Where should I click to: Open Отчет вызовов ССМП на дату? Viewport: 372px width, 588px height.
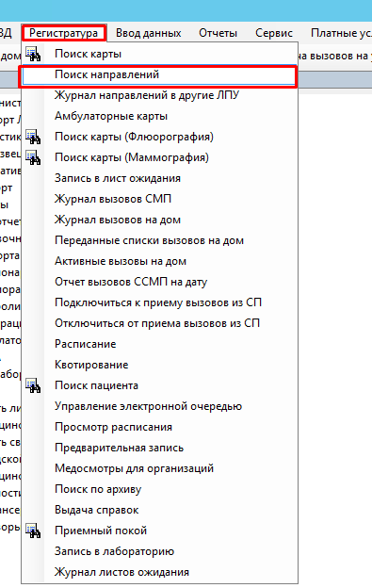point(159,282)
